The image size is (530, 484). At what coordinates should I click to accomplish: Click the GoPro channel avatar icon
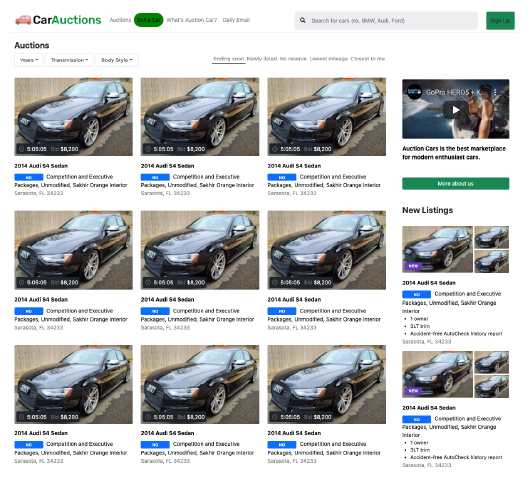pyautogui.click(x=414, y=92)
